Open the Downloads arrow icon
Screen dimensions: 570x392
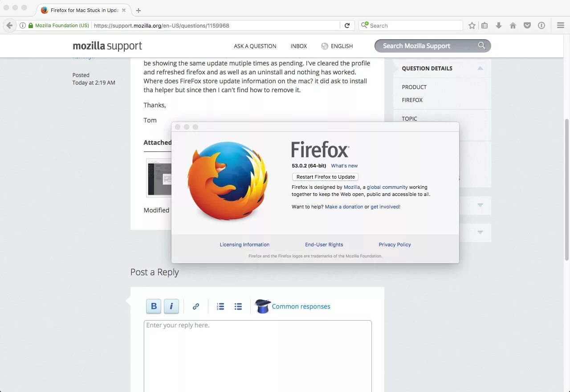pyautogui.click(x=499, y=25)
